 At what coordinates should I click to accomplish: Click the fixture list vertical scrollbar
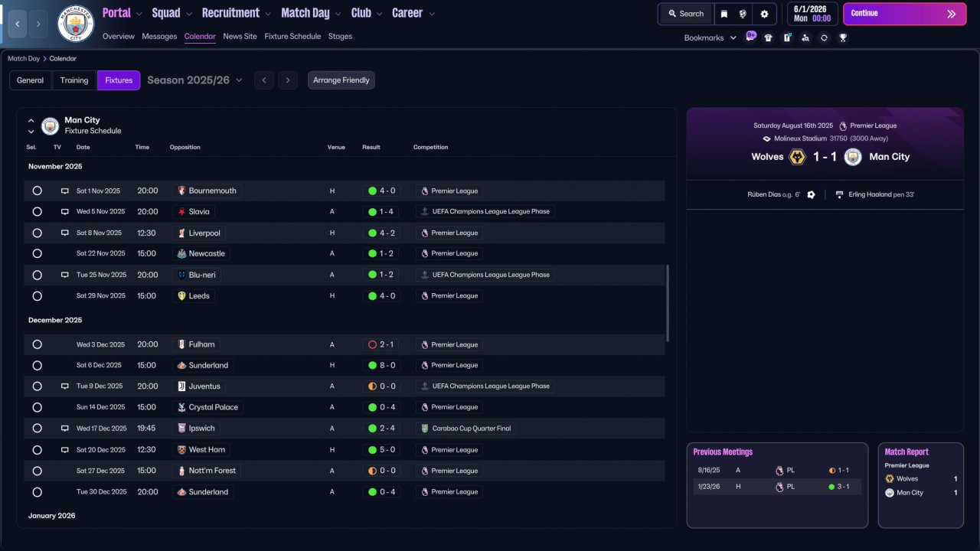(x=668, y=303)
